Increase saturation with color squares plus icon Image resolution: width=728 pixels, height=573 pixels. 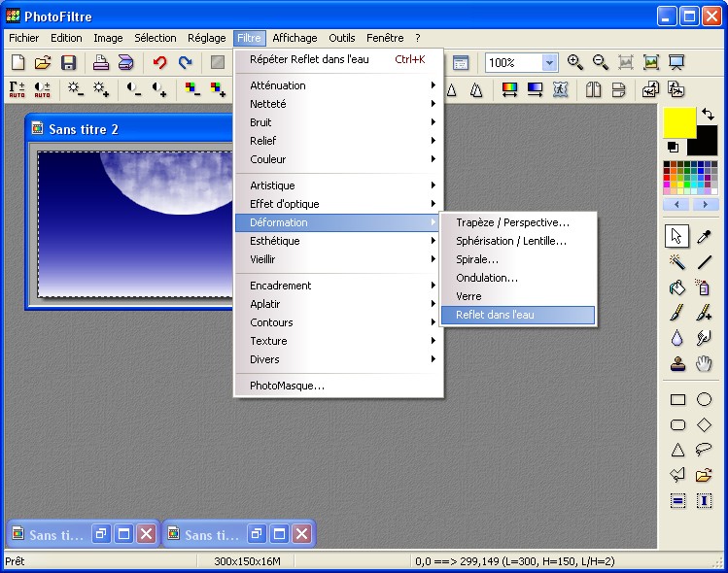[x=218, y=89]
